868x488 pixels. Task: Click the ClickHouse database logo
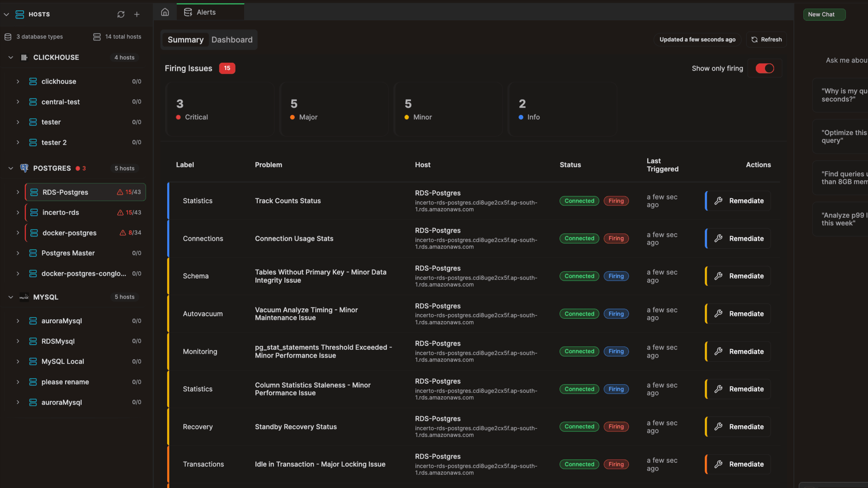(x=24, y=57)
